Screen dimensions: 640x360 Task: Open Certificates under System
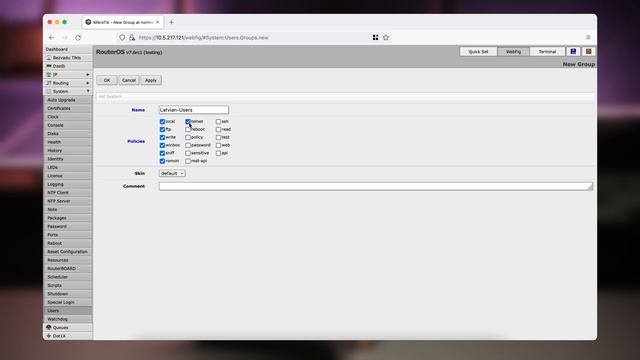tap(68, 108)
